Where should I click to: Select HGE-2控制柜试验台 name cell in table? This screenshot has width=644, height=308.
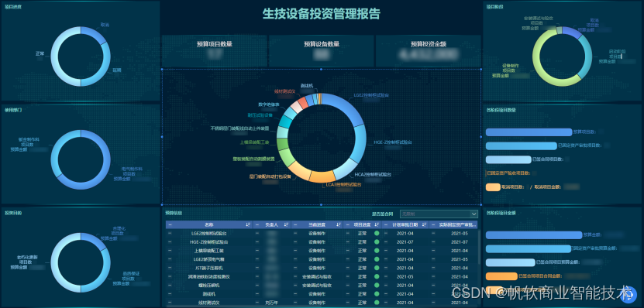click(x=209, y=242)
